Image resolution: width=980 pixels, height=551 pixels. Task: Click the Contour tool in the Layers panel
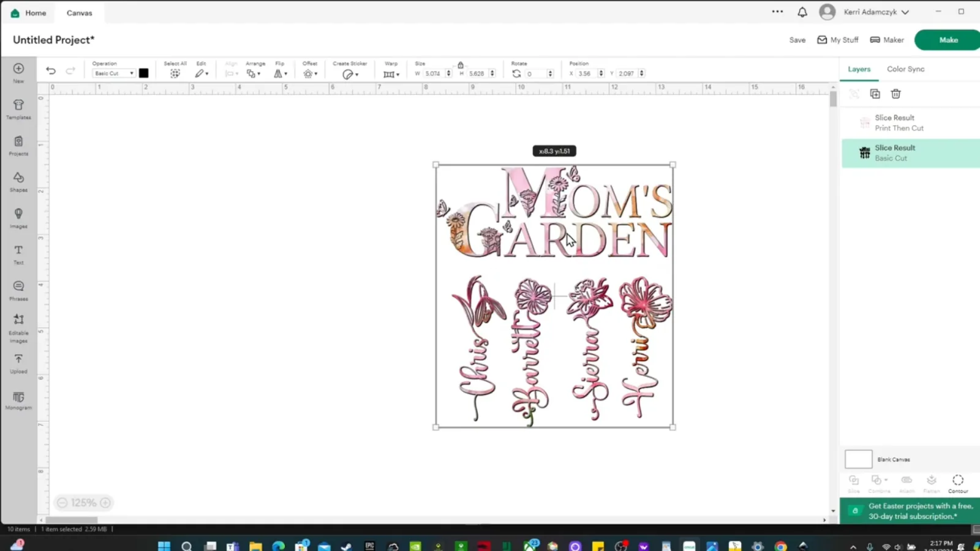(x=958, y=483)
